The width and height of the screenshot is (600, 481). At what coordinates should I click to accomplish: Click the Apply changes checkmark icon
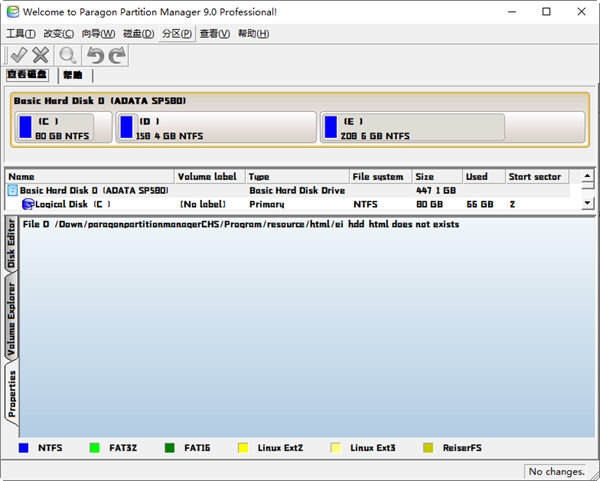[x=18, y=55]
